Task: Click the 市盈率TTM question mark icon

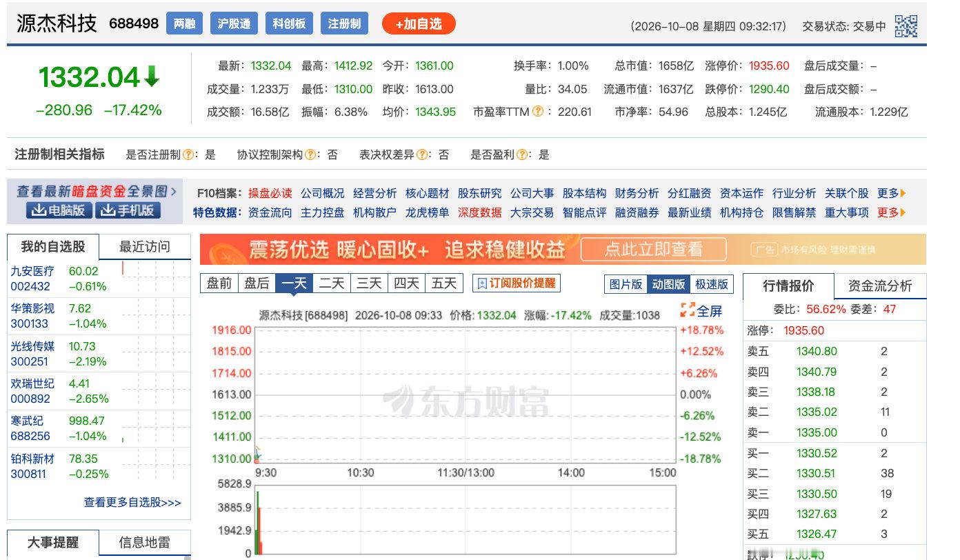Action: [538, 111]
